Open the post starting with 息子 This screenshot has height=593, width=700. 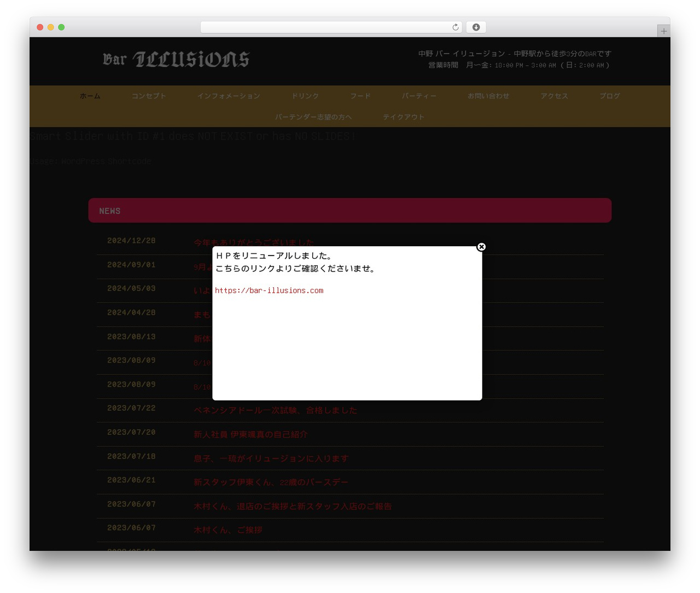click(271, 458)
